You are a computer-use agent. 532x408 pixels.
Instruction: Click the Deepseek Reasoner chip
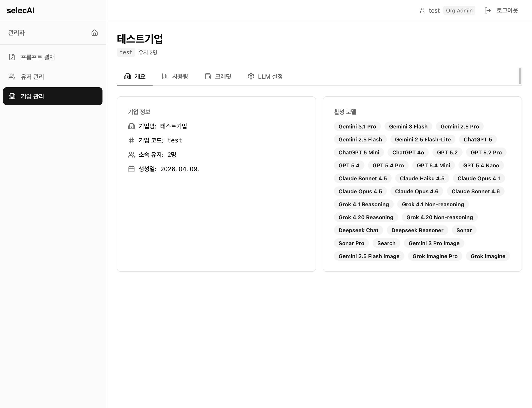[x=417, y=230]
